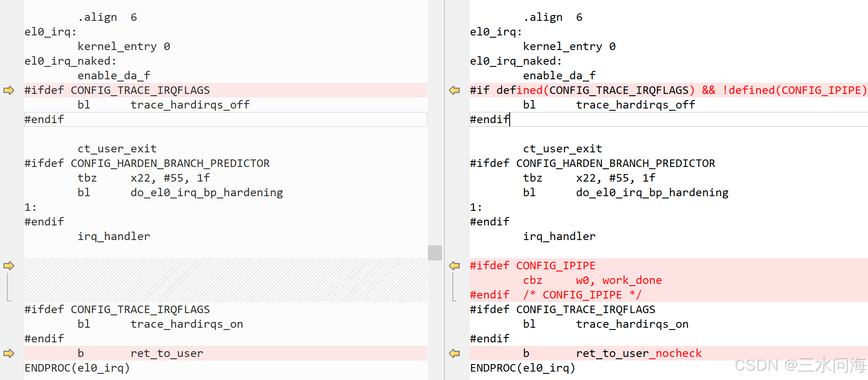Click right pane 'cbz w0, work_done' line
This screenshot has width=868, height=380.
point(592,280)
